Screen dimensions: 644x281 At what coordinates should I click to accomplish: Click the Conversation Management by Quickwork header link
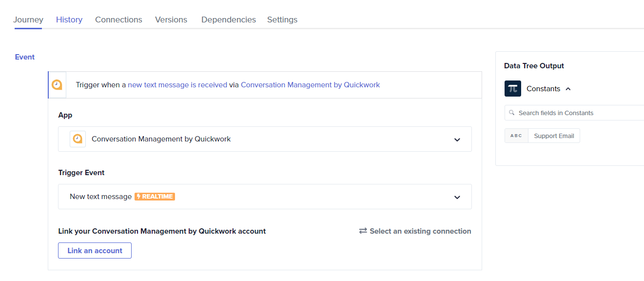[x=310, y=85]
